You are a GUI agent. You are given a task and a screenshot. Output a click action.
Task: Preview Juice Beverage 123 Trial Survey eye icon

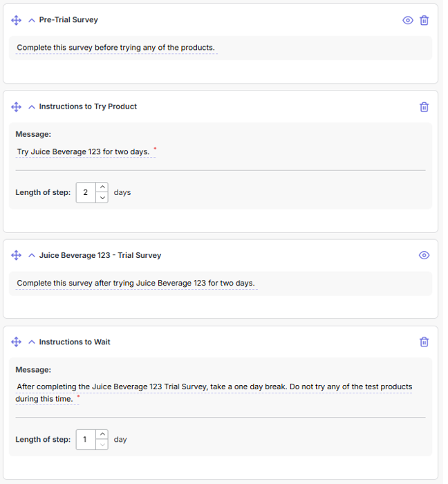[424, 256]
